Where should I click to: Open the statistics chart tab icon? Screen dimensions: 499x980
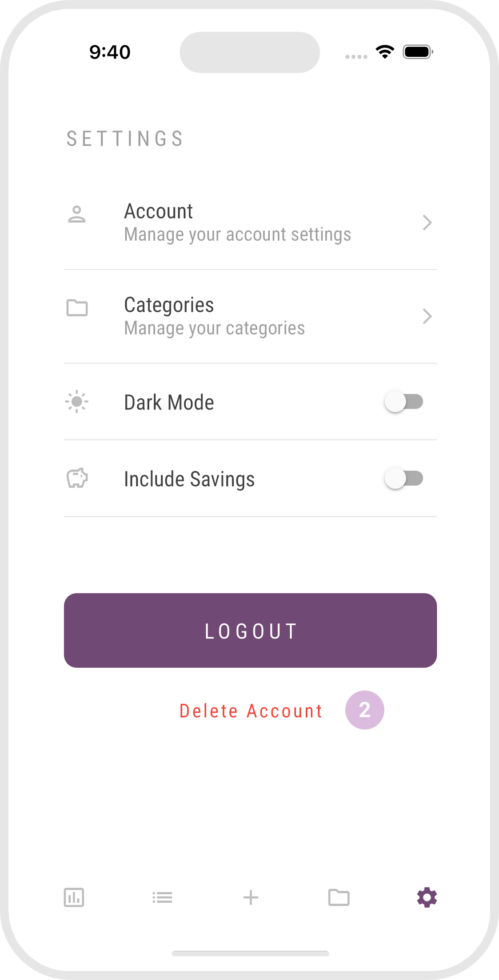(74, 897)
